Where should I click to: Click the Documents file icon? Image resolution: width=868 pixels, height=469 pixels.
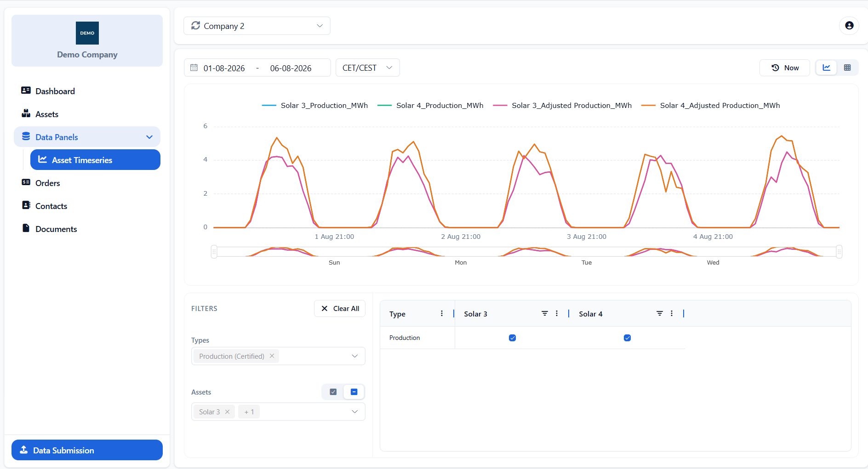click(26, 228)
